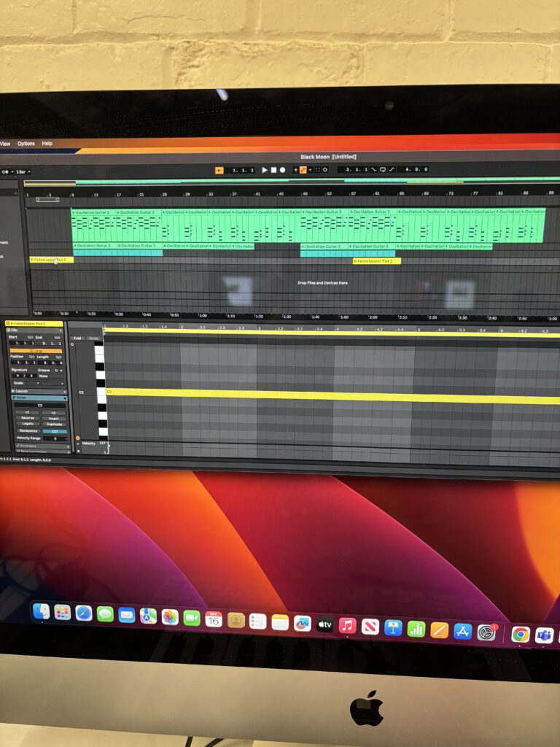Viewport: 560px width, 747px height.
Task: Expand the Launch section
Action: tap(39, 391)
